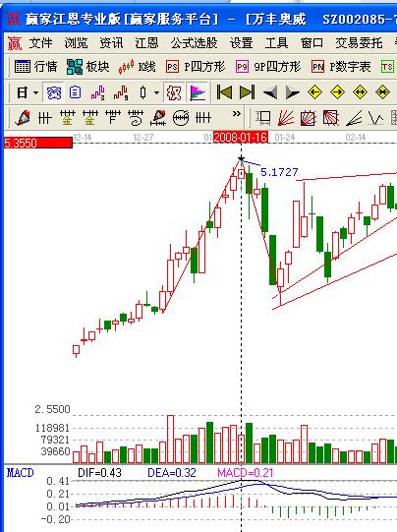Open the P四方形 tool
This screenshot has height=532, width=397.
point(196,67)
